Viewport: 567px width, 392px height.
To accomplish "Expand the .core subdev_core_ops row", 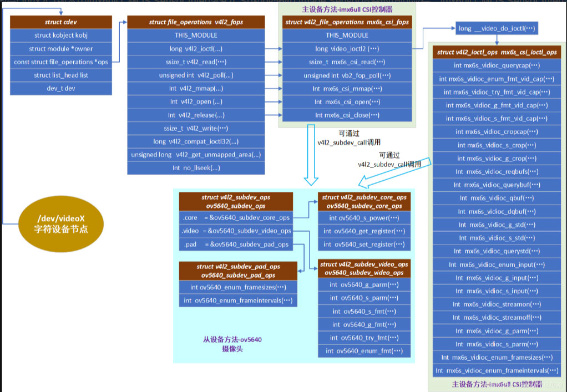I will pyautogui.click(x=237, y=217).
